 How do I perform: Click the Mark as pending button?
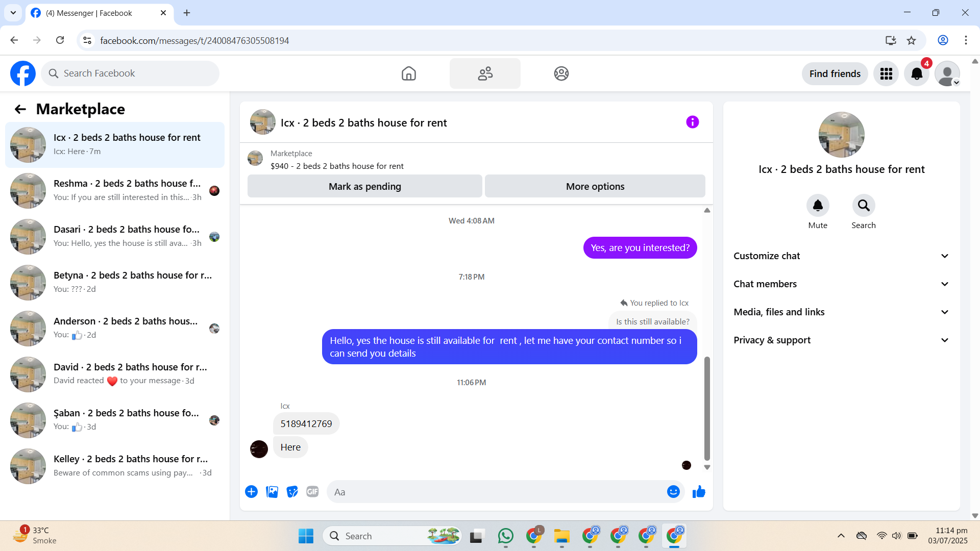tap(364, 187)
